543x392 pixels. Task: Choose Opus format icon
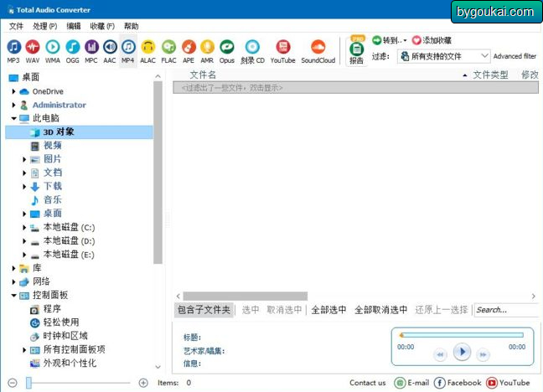coord(227,51)
